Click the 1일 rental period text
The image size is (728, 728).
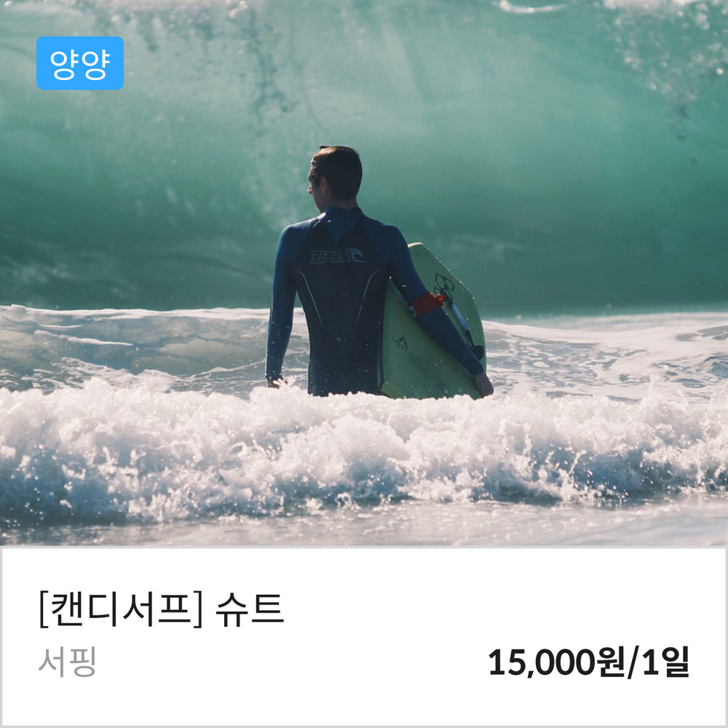point(665,662)
